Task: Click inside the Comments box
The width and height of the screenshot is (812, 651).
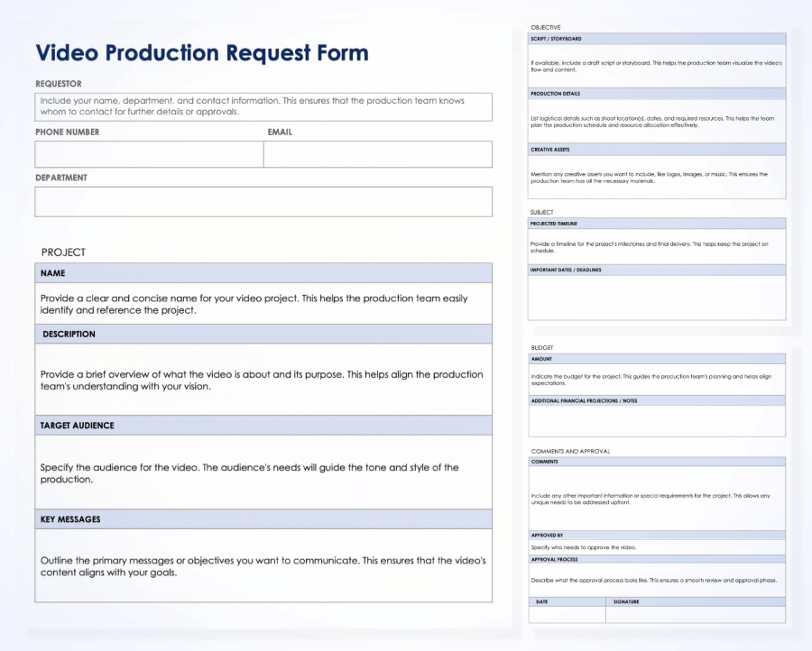Action: tap(657, 496)
